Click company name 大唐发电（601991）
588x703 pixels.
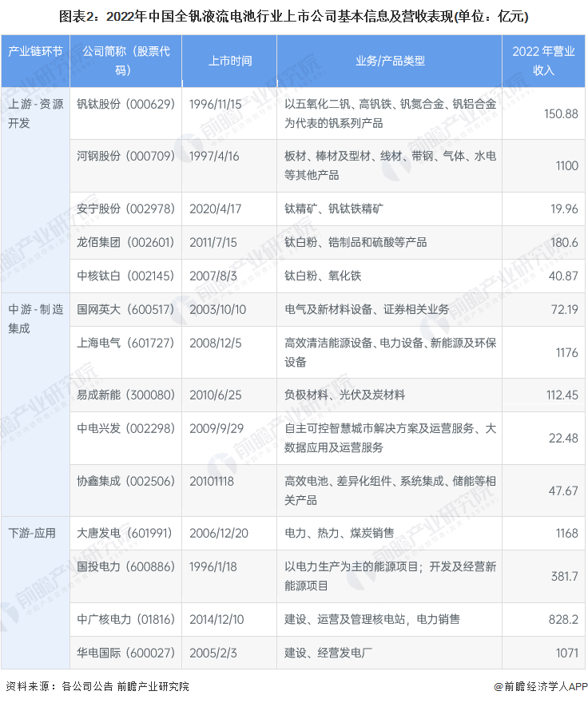(x=125, y=533)
